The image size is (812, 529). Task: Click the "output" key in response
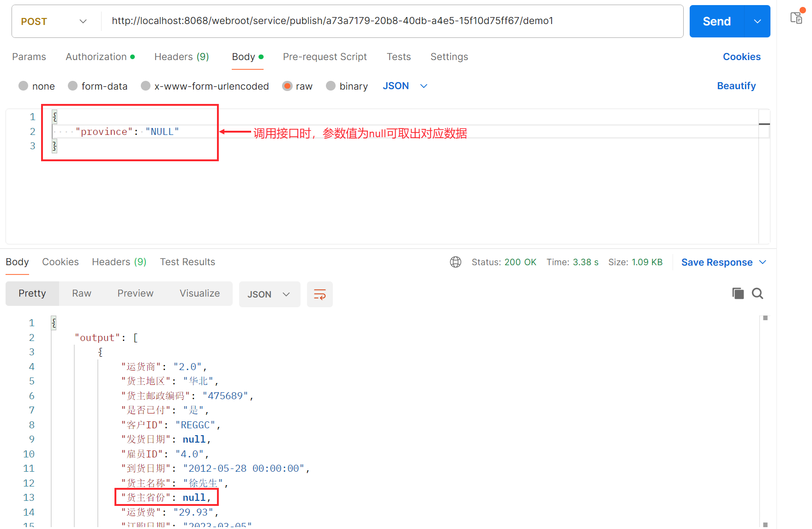pos(97,338)
